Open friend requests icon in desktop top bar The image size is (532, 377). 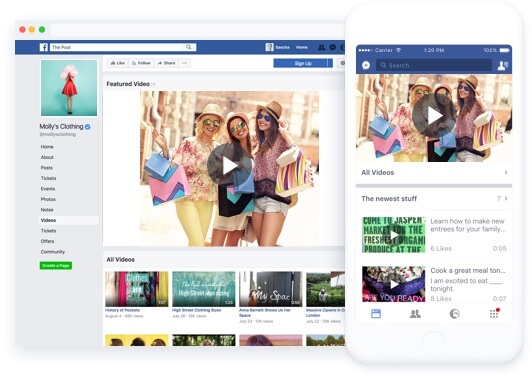point(321,47)
